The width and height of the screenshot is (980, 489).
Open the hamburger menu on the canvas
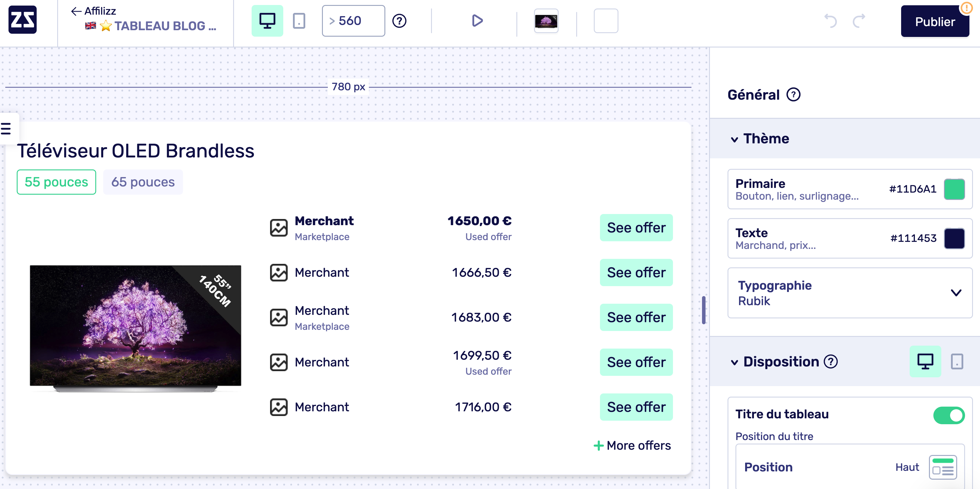[5, 128]
